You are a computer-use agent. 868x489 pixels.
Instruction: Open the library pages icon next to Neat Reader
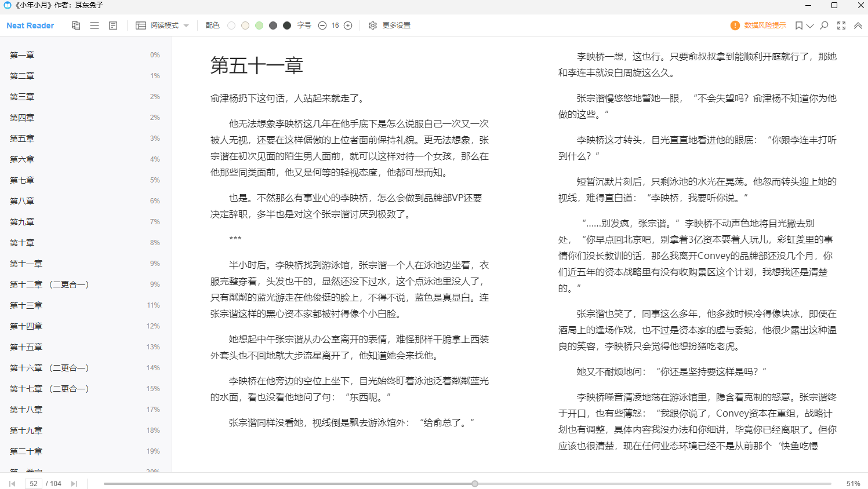[x=76, y=25]
